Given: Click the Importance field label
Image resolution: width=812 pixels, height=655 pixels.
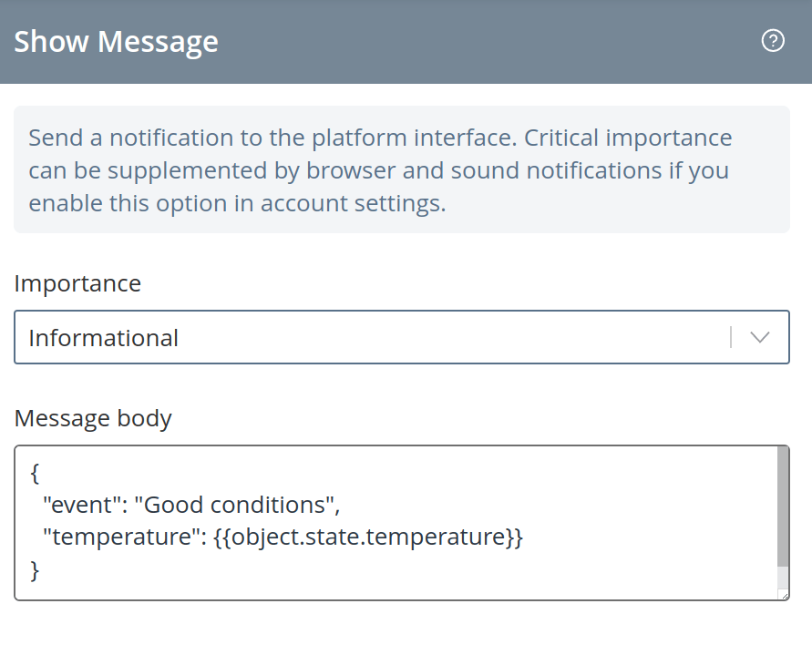Looking at the screenshot, I should pyautogui.click(x=77, y=283).
